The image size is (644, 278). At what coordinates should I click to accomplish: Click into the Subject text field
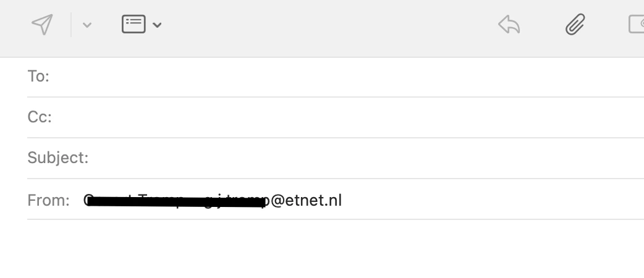pyautogui.click(x=365, y=158)
